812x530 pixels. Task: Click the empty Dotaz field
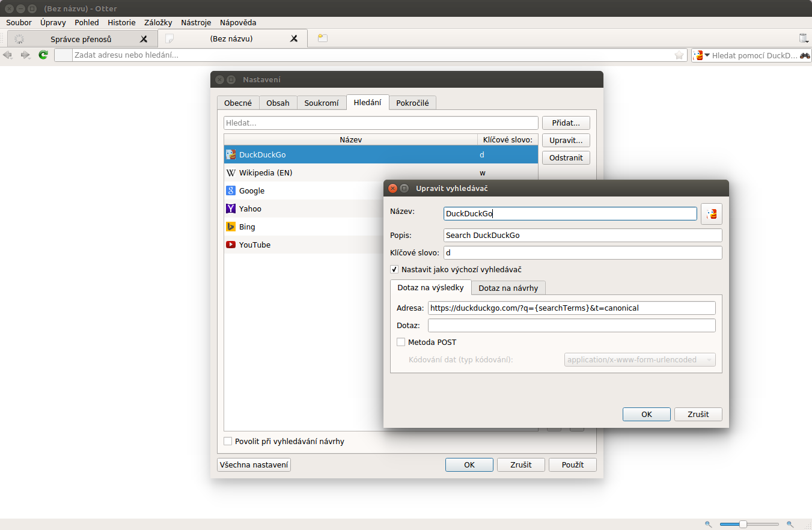click(x=572, y=325)
